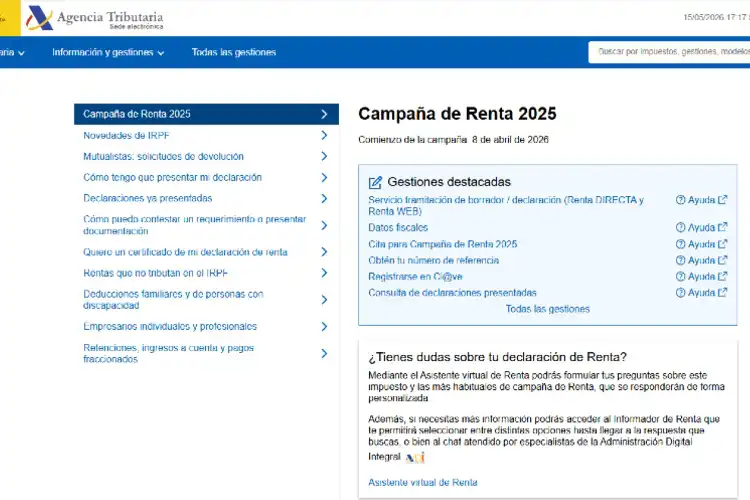Open Servicio tramitación de borrador / declaración link
750x500 pixels.
[506, 205]
